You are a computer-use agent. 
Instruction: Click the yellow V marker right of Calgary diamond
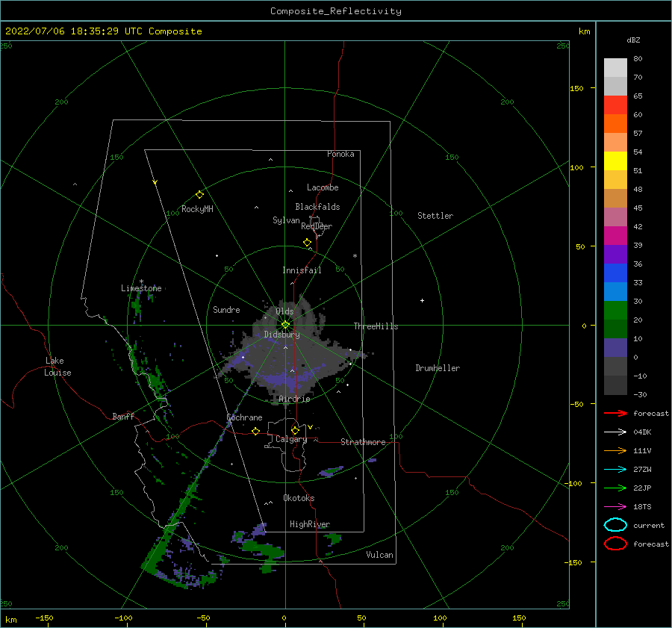click(311, 427)
